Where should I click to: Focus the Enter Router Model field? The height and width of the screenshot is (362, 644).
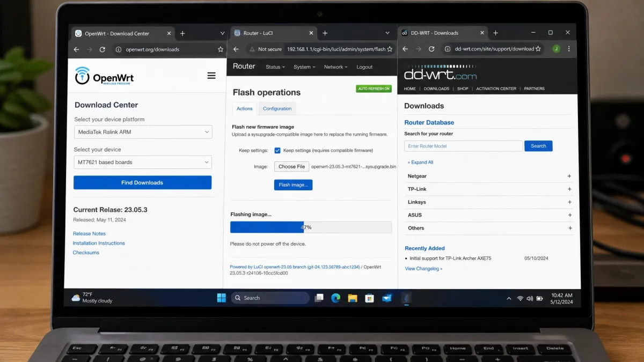tap(464, 146)
